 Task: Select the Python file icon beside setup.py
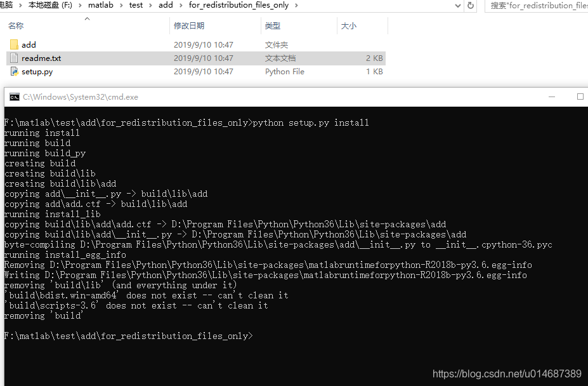(13, 71)
